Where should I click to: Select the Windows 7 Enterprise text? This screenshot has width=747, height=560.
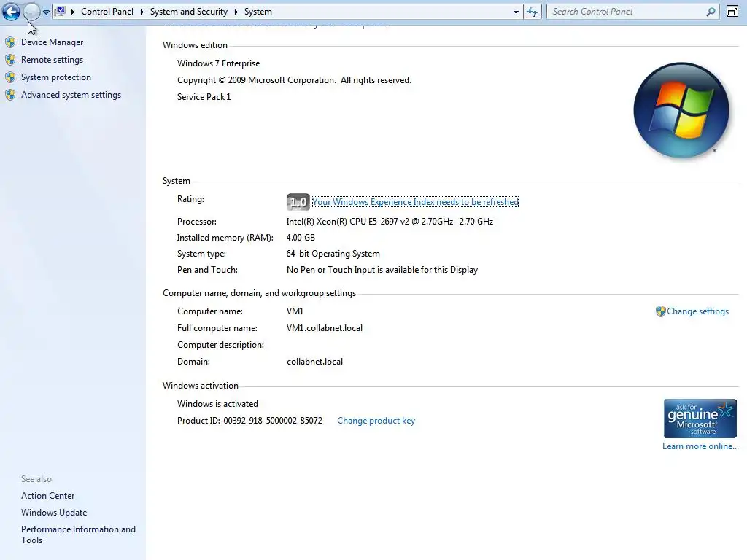pos(219,64)
